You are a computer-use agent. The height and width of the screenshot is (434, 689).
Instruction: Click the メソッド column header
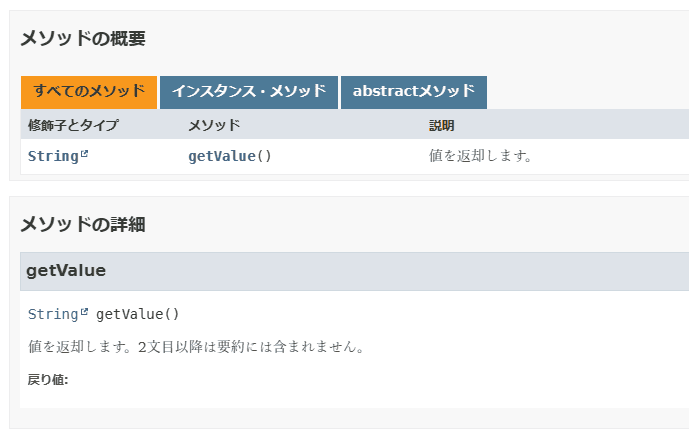pos(214,125)
